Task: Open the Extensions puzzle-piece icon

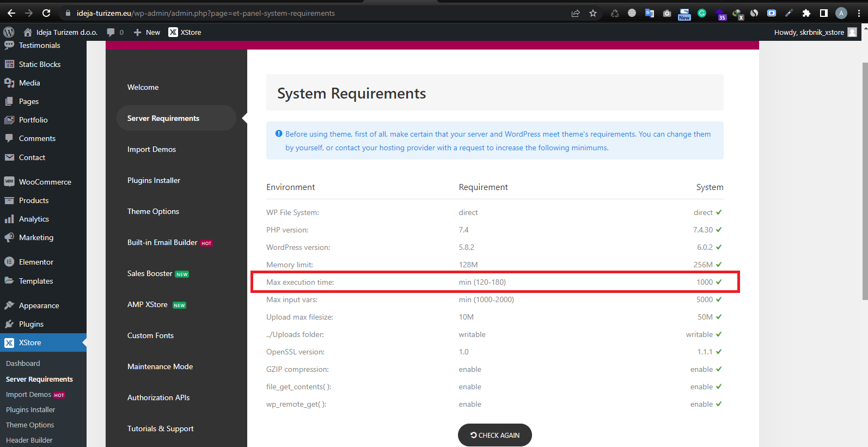Action: 806,13
